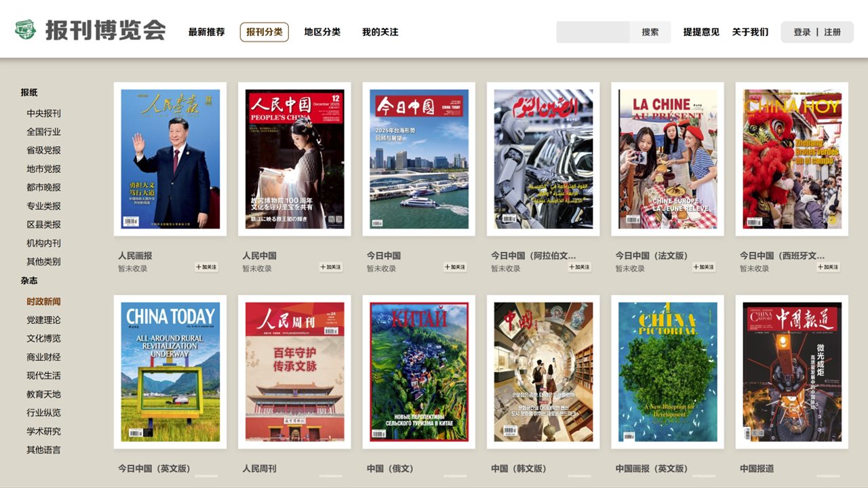Add 今日中国（法文版） to follows
The image size is (868, 488).
(704, 267)
